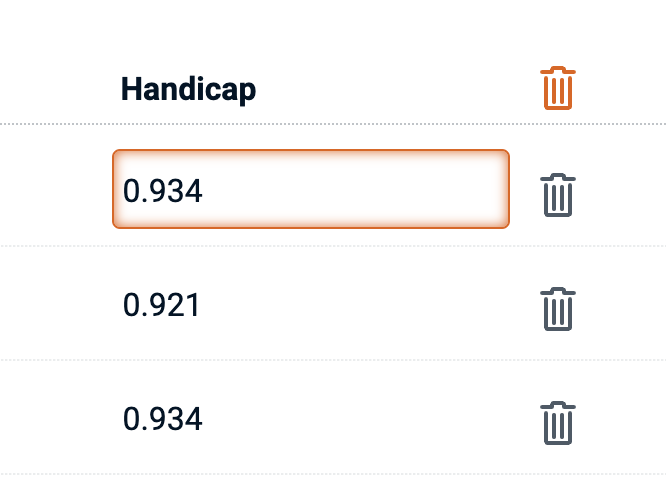666x498 pixels.
Task: Click trash icon beside 0.921 handicap
Action: tap(558, 309)
